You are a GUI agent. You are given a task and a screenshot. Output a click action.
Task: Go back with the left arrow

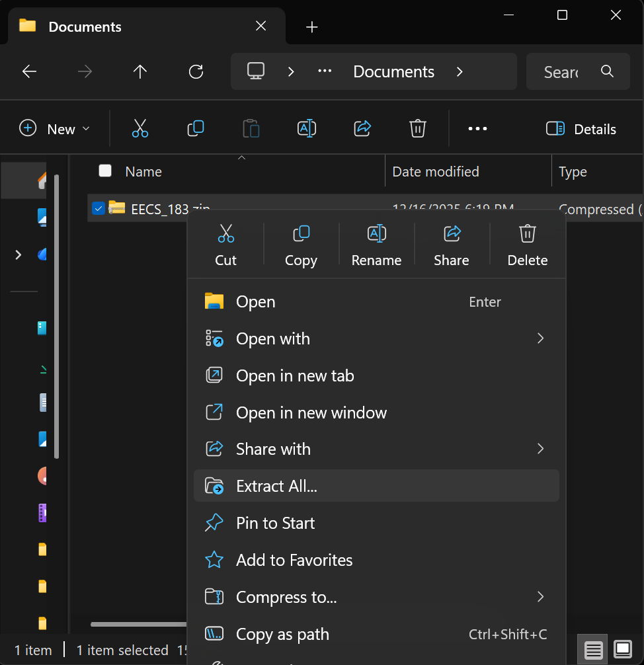pyautogui.click(x=29, y=71)
